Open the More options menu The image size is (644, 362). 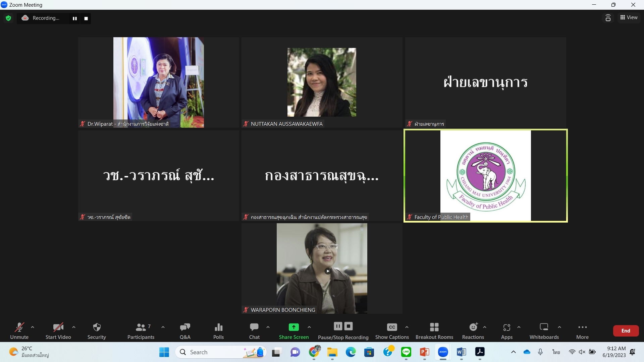[583, 330]
